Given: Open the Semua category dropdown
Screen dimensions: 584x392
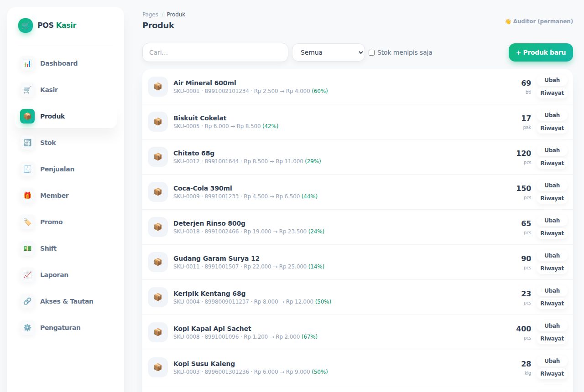Looking at the screenshot, I should click(328, 52).
